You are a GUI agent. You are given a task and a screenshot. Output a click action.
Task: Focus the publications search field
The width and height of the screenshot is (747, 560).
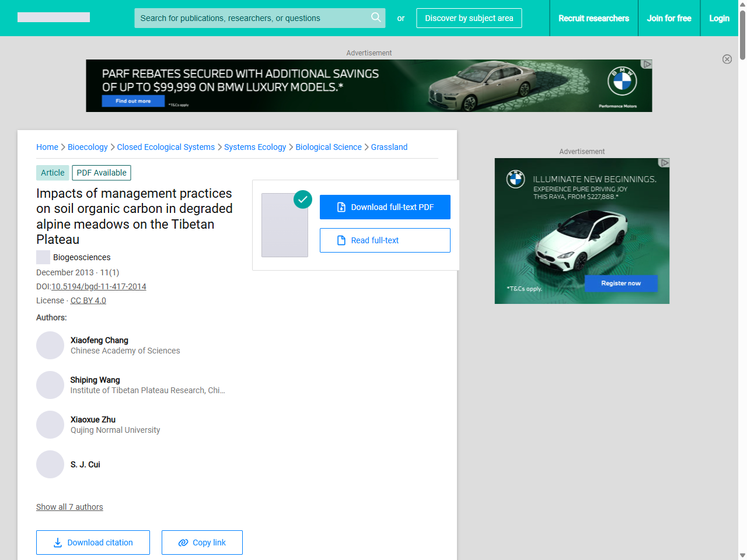coord(251,18)
